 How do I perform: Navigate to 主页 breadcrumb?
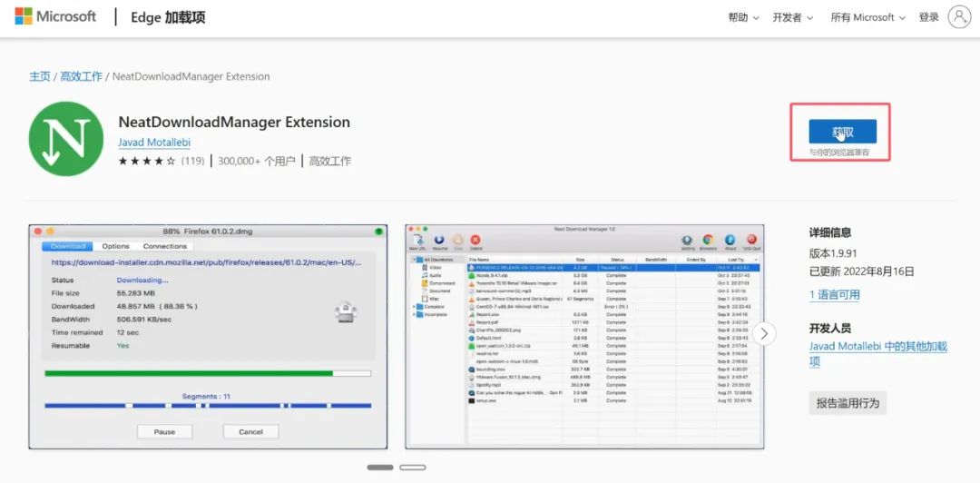(39, 76)
